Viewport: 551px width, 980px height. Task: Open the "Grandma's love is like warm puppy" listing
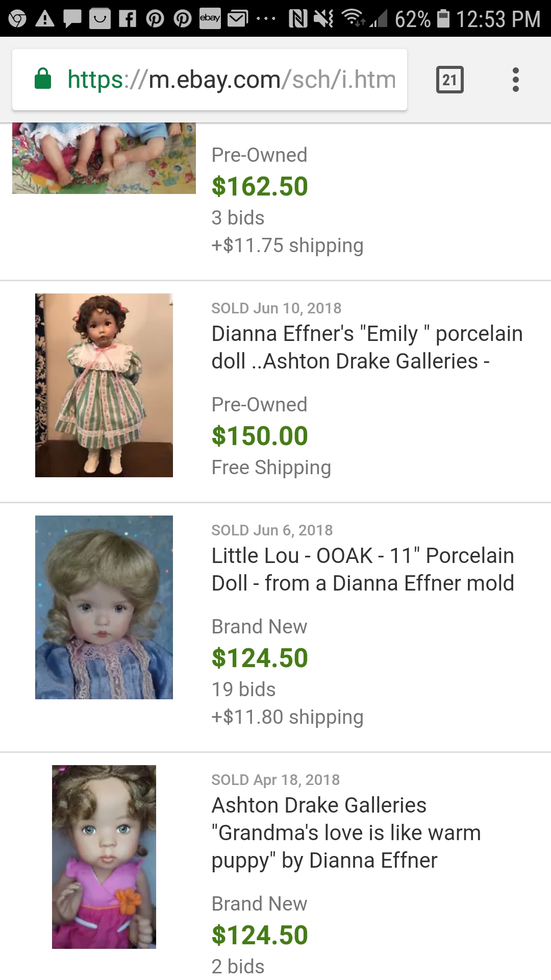click(x=346, y=832)
